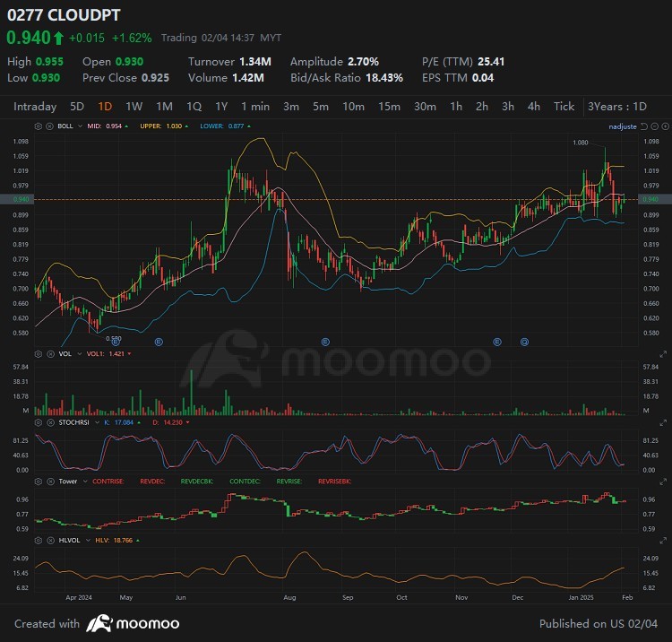Click the Bid/Ask Ratio value 18.43%

coord(384,78)
